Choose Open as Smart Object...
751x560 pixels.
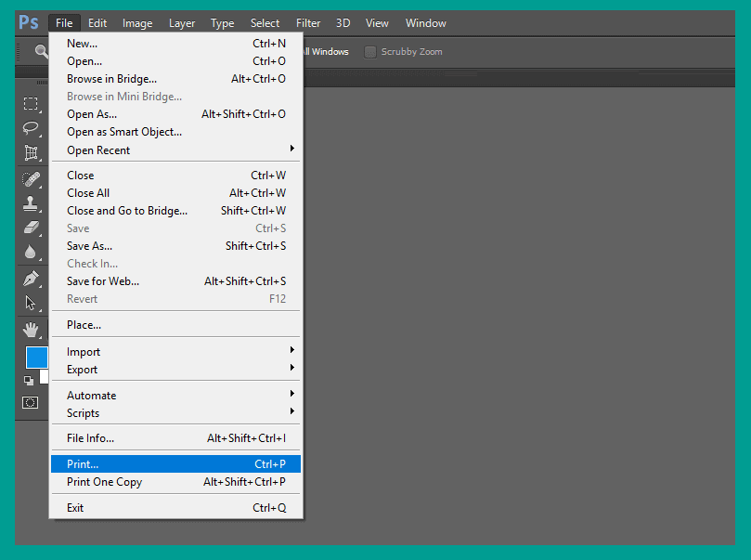point(175,132)
